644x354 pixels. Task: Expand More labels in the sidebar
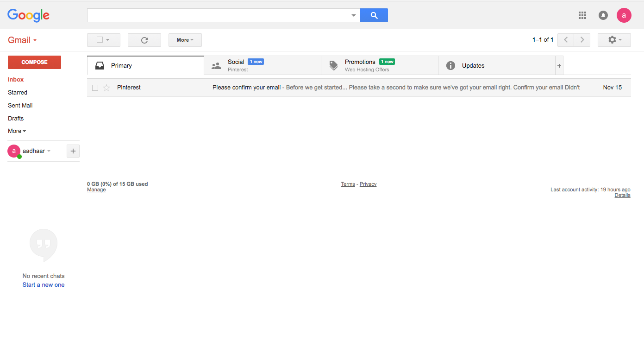pos(17,131)
